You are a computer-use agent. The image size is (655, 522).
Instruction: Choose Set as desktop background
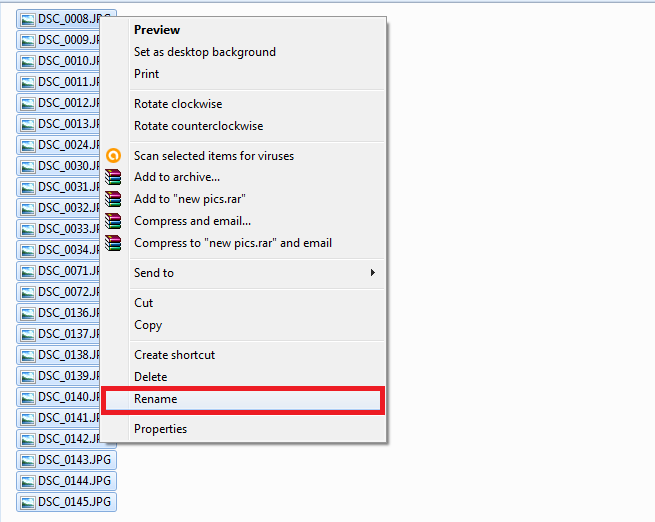205,52
